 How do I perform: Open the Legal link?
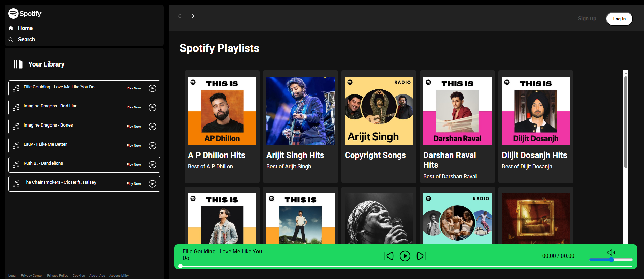tap(12, 276)
